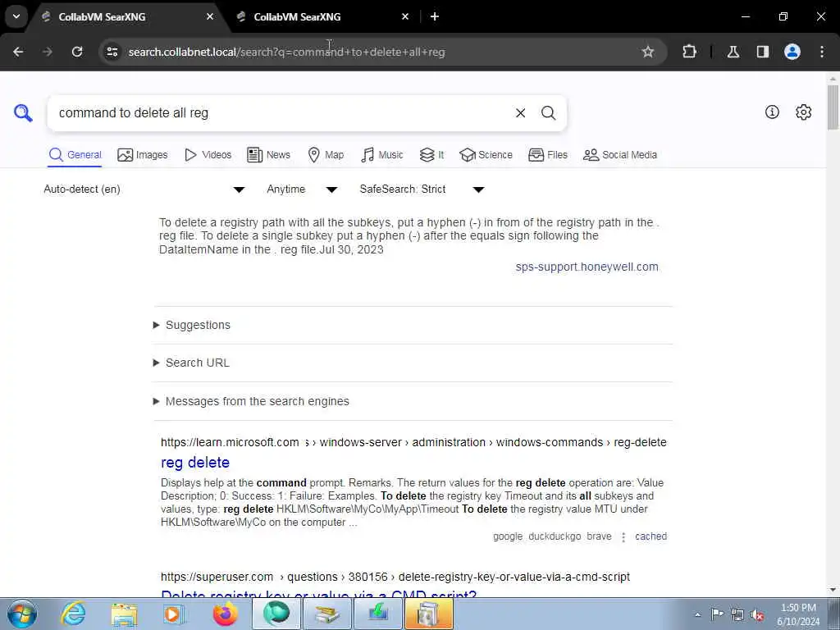Open the network tray icon
840x630 pixels.
[x=737, y=614]
